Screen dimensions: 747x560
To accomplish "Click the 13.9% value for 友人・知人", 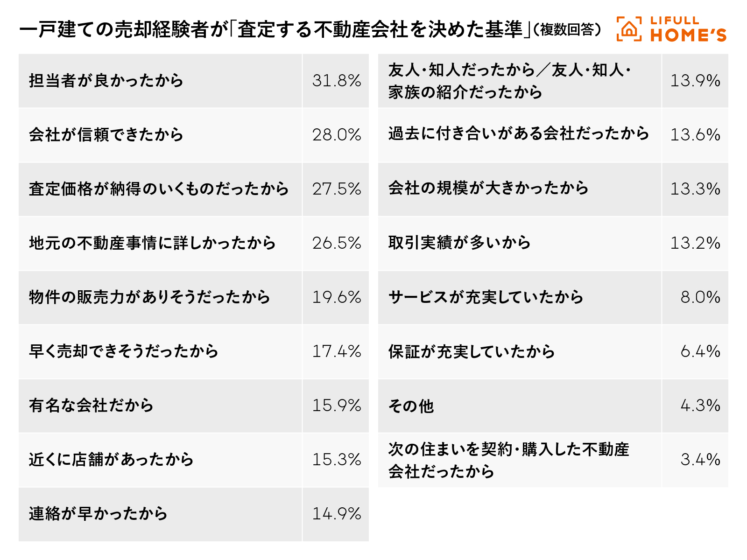I will (695, 81).
